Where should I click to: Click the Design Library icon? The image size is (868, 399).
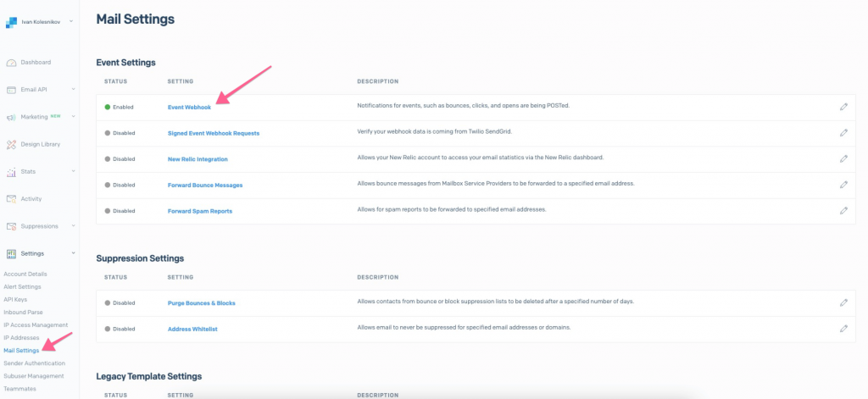[x=12, y=145]
